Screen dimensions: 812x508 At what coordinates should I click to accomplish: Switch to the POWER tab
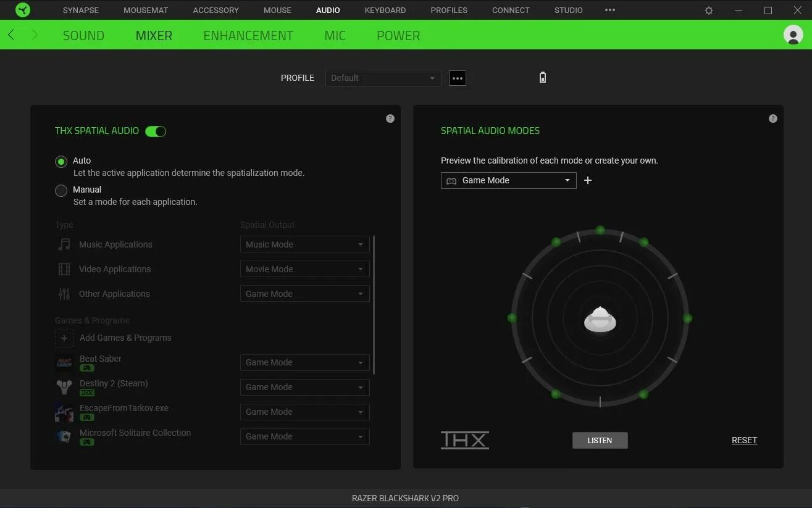tap(398, 35)
